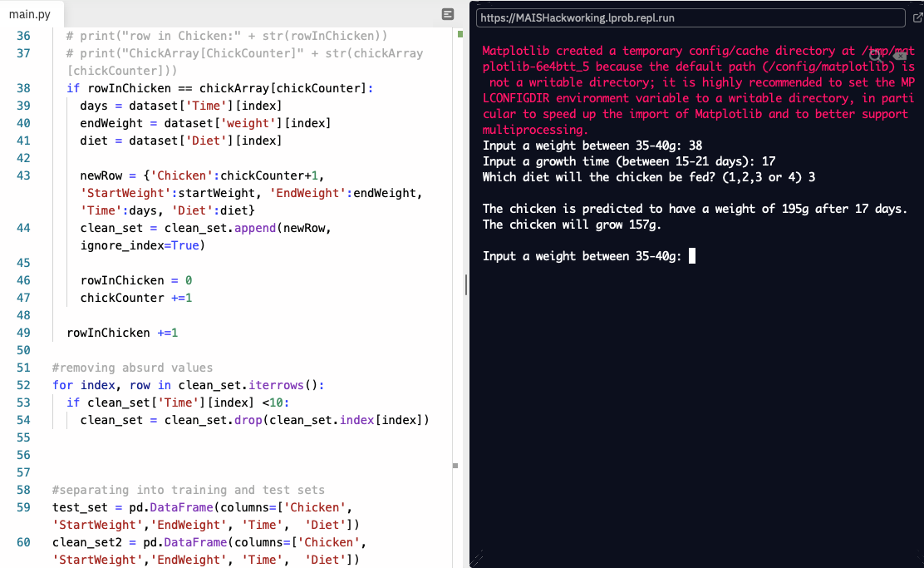Click the 'rowInChicken +=1' line on line 49
Viewport: 924px width, 568px height.
click(x=122, y=333)
